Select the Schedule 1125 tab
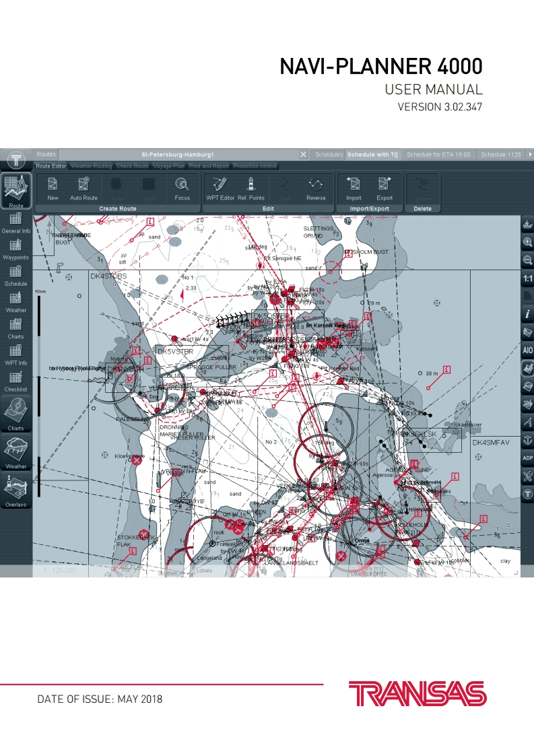Viewport: 534px width, 756px height. pos(501,155)
